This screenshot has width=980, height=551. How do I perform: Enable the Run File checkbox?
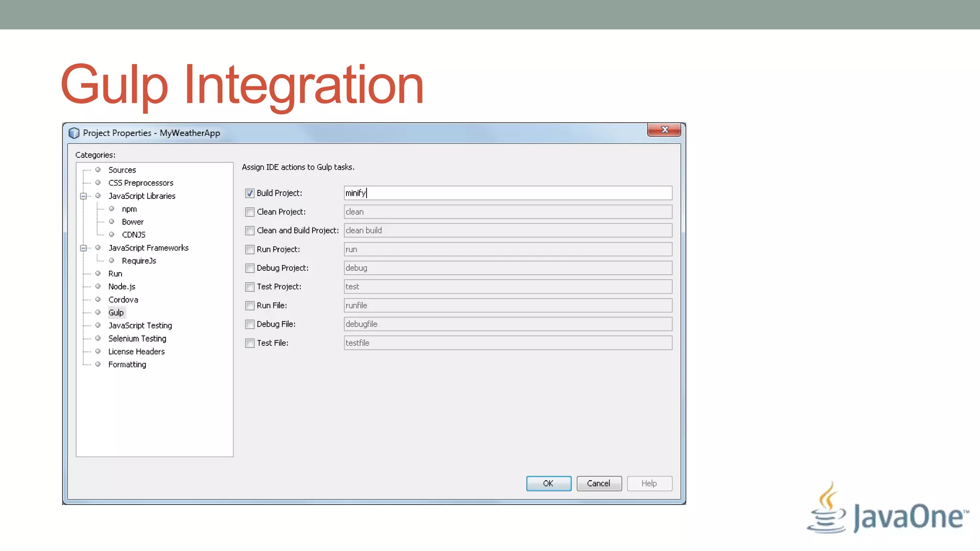click(250, 305)
